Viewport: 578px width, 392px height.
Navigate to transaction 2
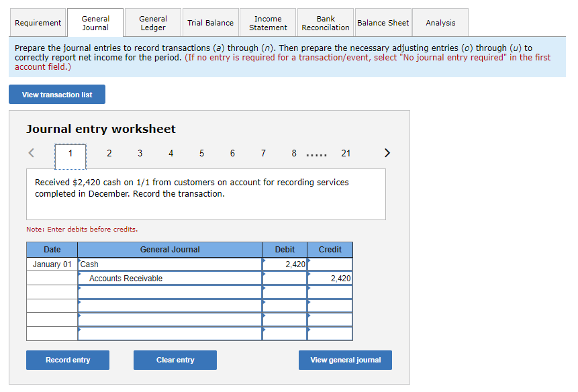tap(109, 153)
